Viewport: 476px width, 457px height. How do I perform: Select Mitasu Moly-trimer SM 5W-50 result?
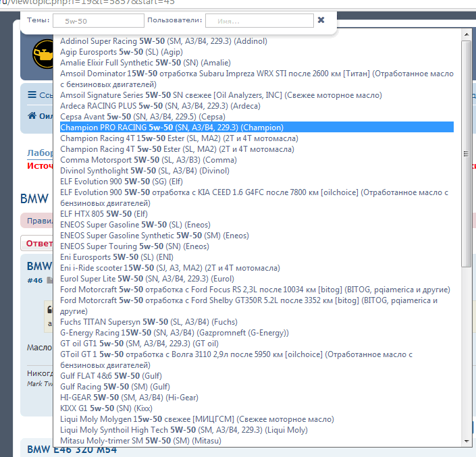[141, 441]
